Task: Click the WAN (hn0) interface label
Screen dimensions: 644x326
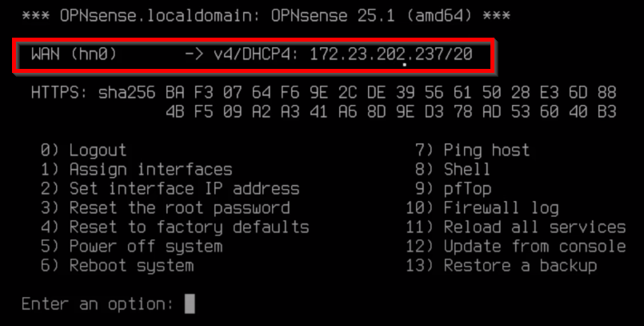Action: point(74,54)
